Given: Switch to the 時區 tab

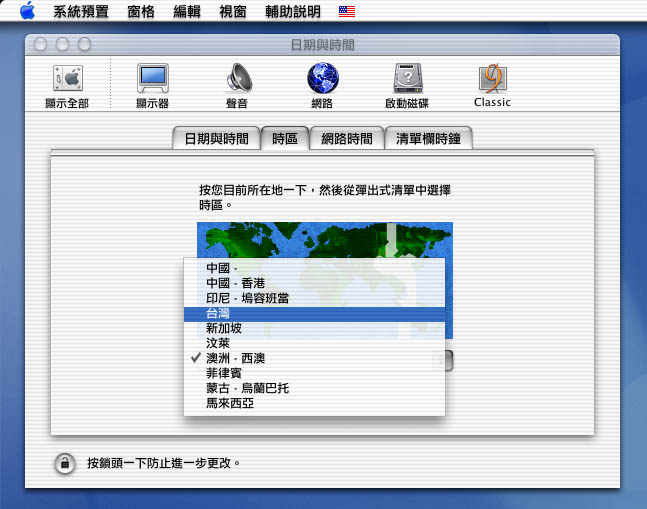Looking at the screenshot, I should tap(285, 139).
